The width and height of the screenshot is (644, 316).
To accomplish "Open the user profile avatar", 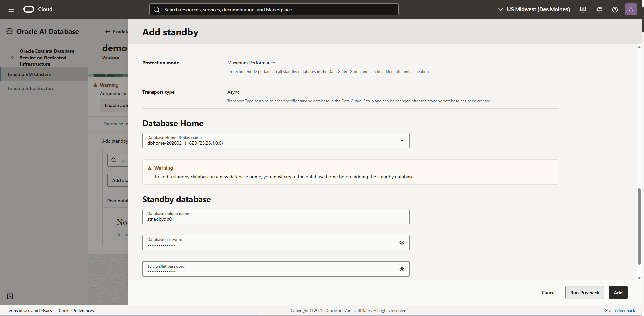I will (631, 9).
